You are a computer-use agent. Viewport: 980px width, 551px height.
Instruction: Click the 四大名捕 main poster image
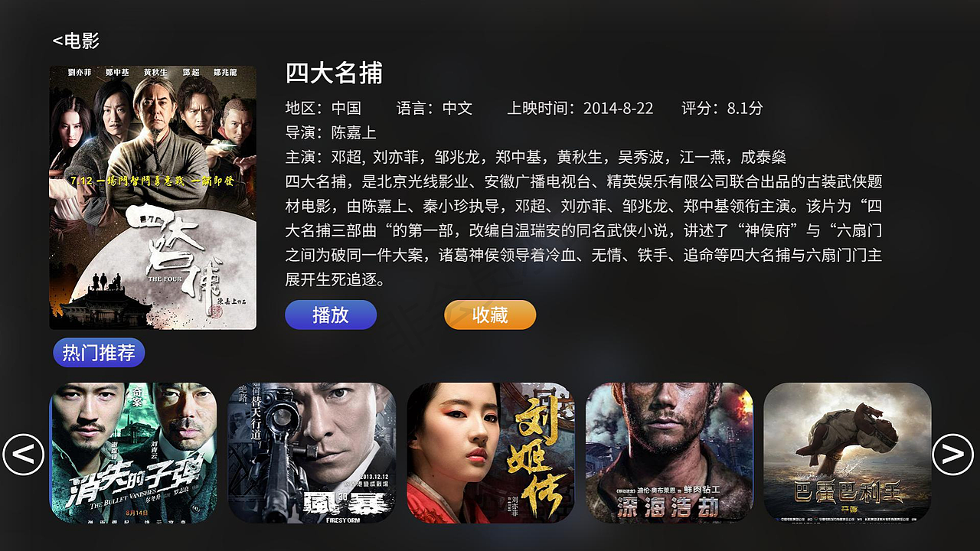coord(153,197)
